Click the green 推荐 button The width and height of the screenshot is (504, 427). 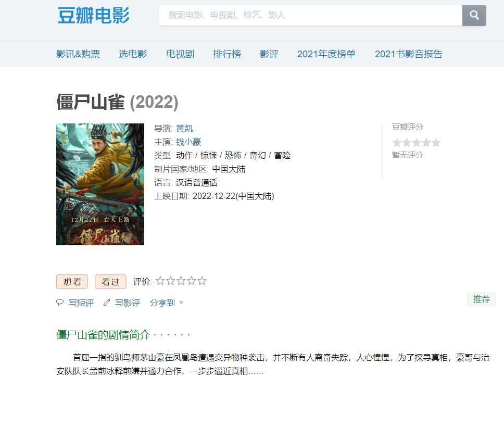[x=481, y=299]
